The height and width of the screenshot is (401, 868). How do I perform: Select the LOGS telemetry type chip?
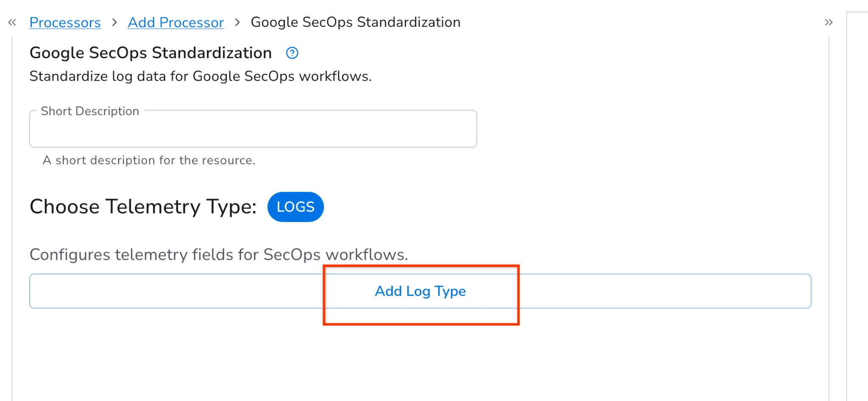(295, 207)
